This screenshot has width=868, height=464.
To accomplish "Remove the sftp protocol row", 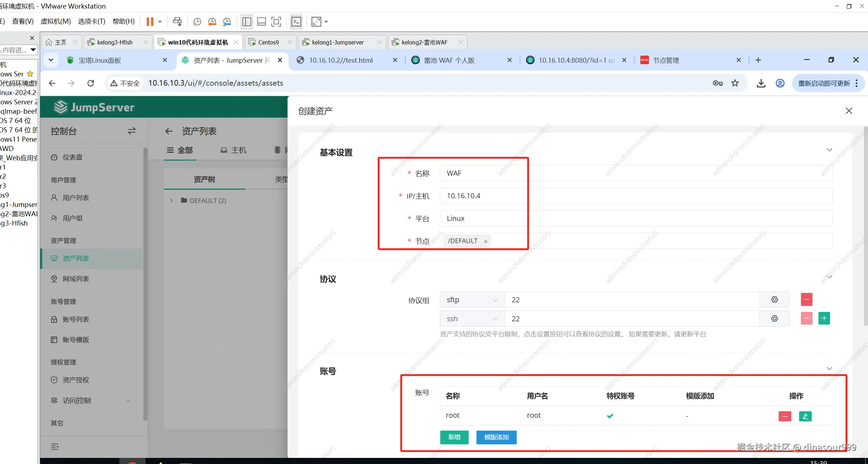I will [806, 299].
